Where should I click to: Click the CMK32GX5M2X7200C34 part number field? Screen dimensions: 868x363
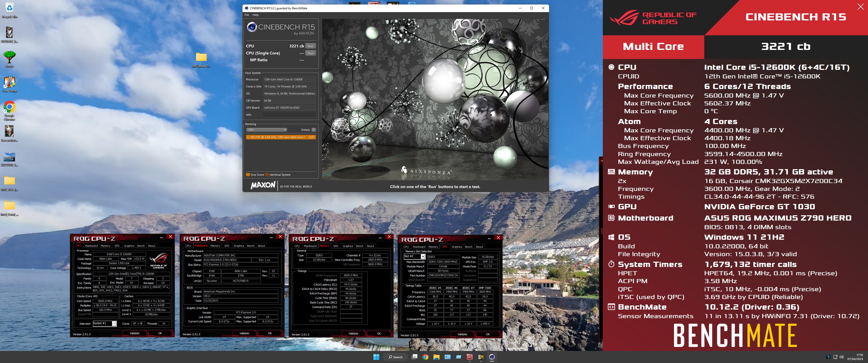click(x=443, y=276)
